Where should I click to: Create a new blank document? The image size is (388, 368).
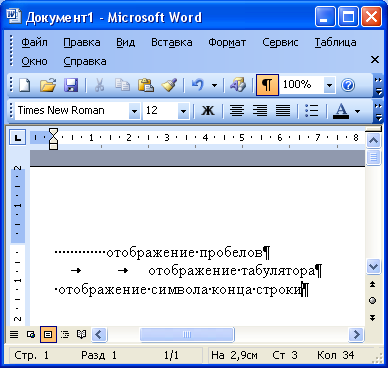point(24,85)
